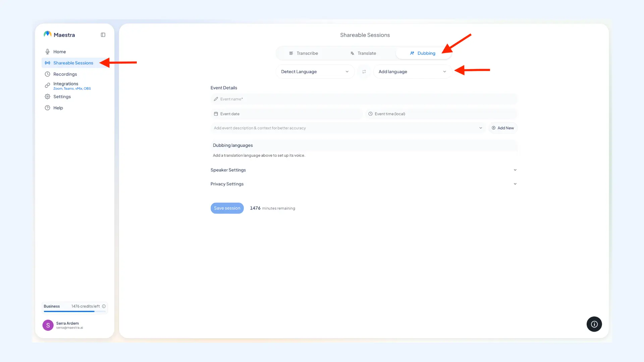The image size is (644, 362).
Task: Click the Maestra logo
Action: pyautogui.click(x=59, y=35)
